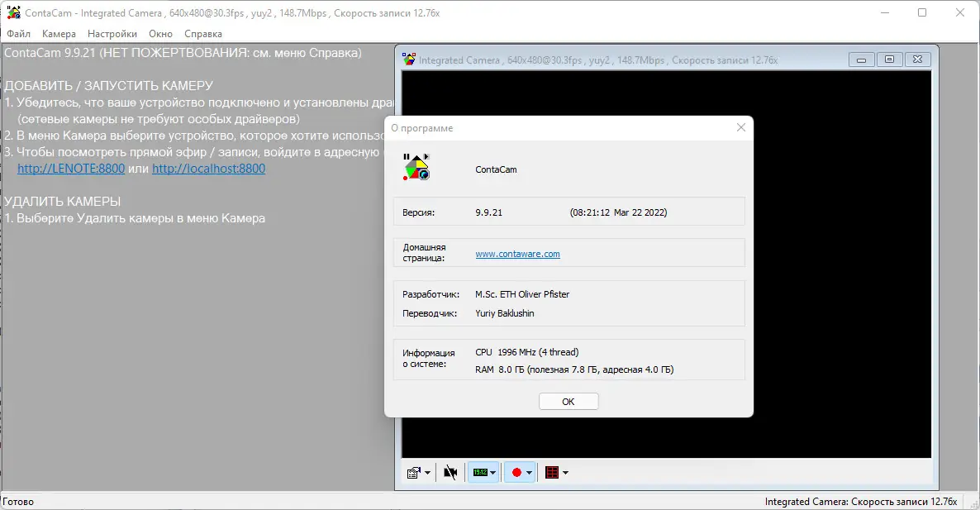Viewport: 980px width, 510px height.
Task: Close the О программе dialog
Action: (740, 127)
